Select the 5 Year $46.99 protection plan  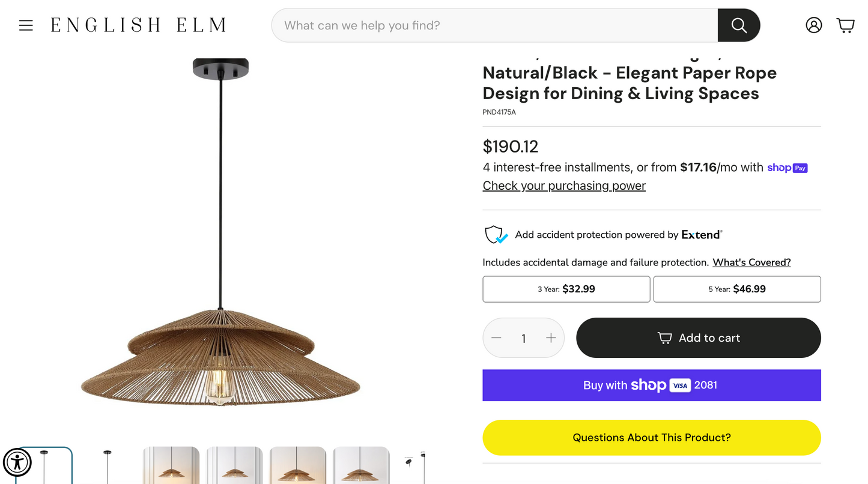pyautogui.click(x=736, y=289)
